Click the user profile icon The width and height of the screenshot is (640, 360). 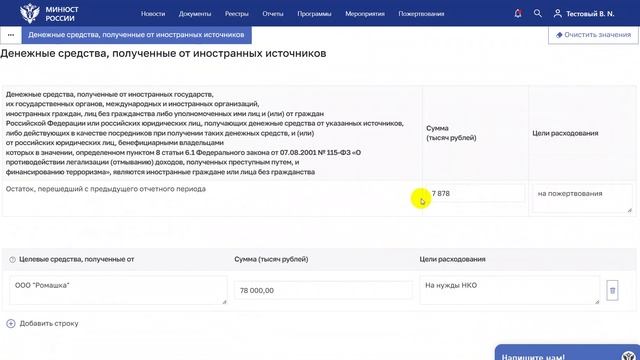coord(558,13)
